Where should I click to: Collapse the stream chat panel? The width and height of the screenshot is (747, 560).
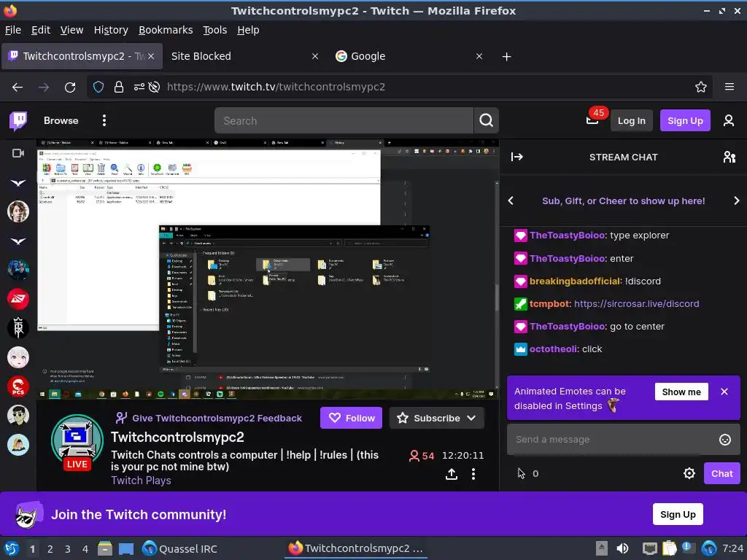517,157
